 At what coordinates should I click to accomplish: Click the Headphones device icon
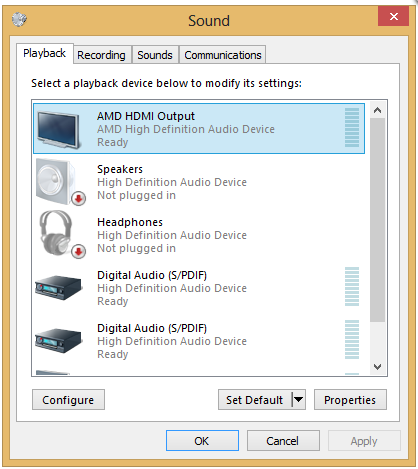pos(56,232)
